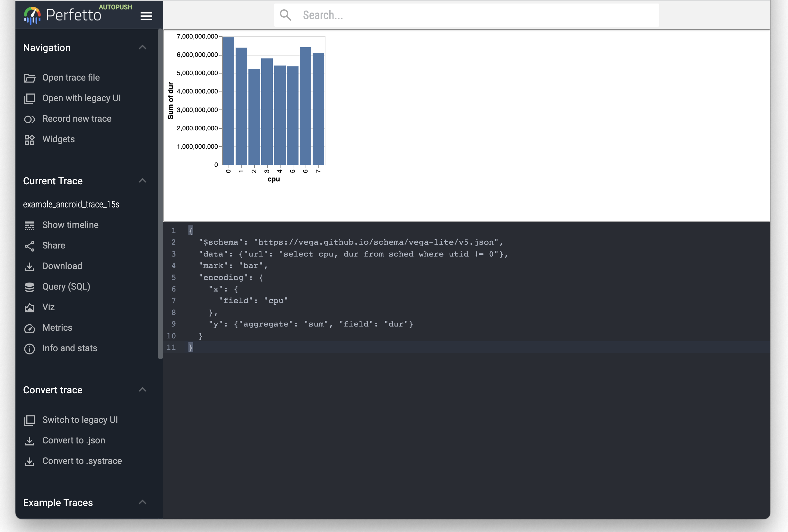Click Convert to .json button
Viewport: 788px width, 532px height.
(74, 440)
